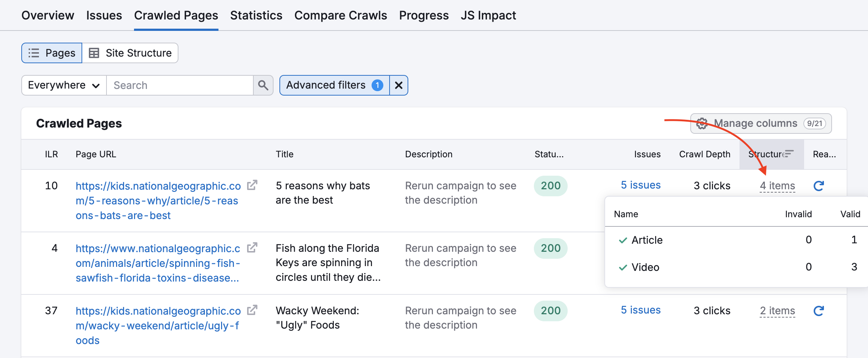Click the Pages list view icon
Image resolution: width=868 pixels, height=358 pixels.
(x=33, y=53)
